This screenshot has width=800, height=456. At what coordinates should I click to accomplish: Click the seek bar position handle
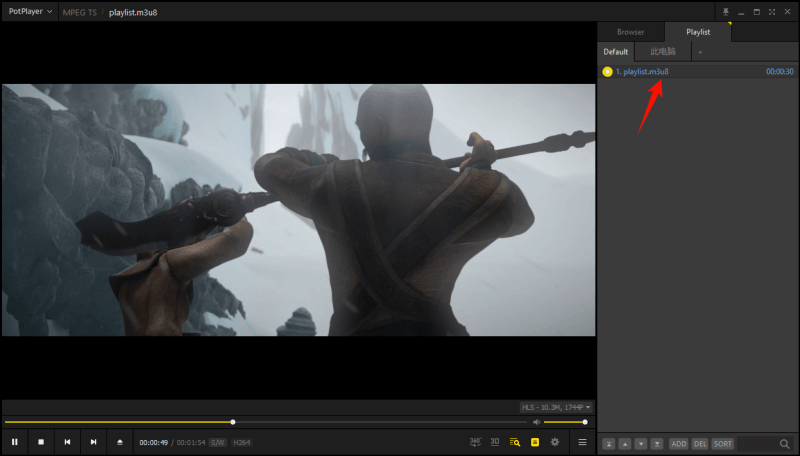(233, 422)
